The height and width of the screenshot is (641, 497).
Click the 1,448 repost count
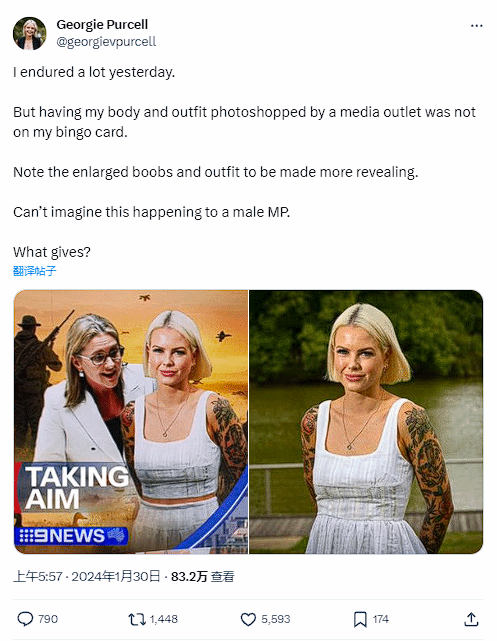tap(163, 619)
